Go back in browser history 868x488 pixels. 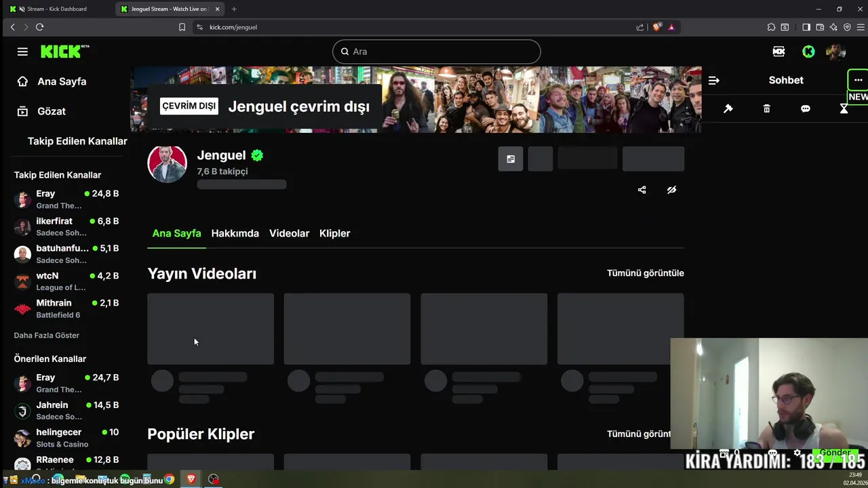click(x=12, y=27)
